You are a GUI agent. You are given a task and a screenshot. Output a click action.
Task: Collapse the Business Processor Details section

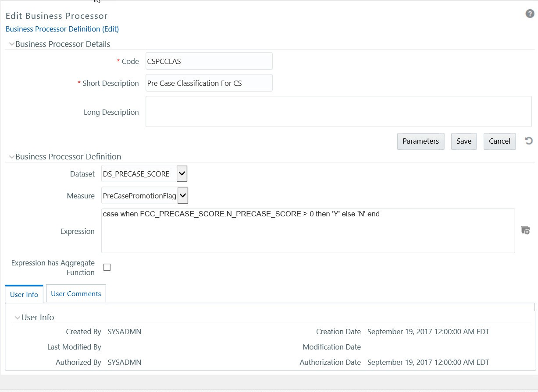tap(12, 43)
